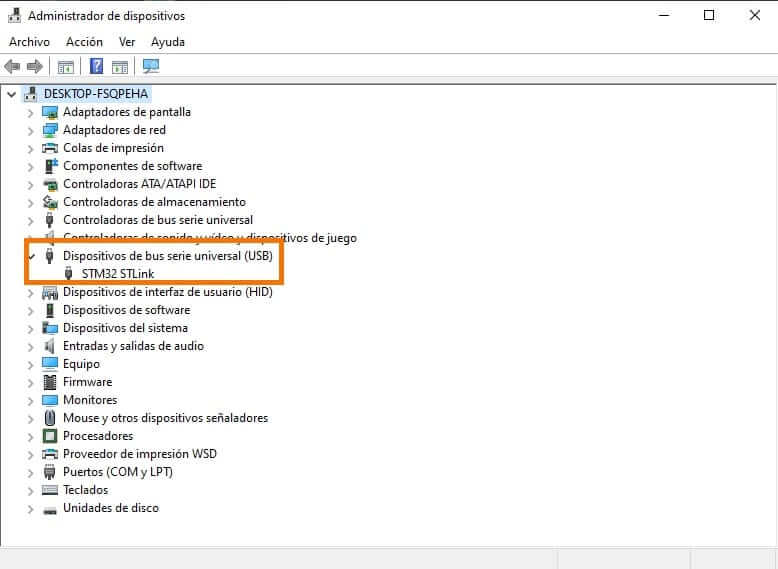
Task: Click the Teclados keyboard icon
Action: click(50, 490)
